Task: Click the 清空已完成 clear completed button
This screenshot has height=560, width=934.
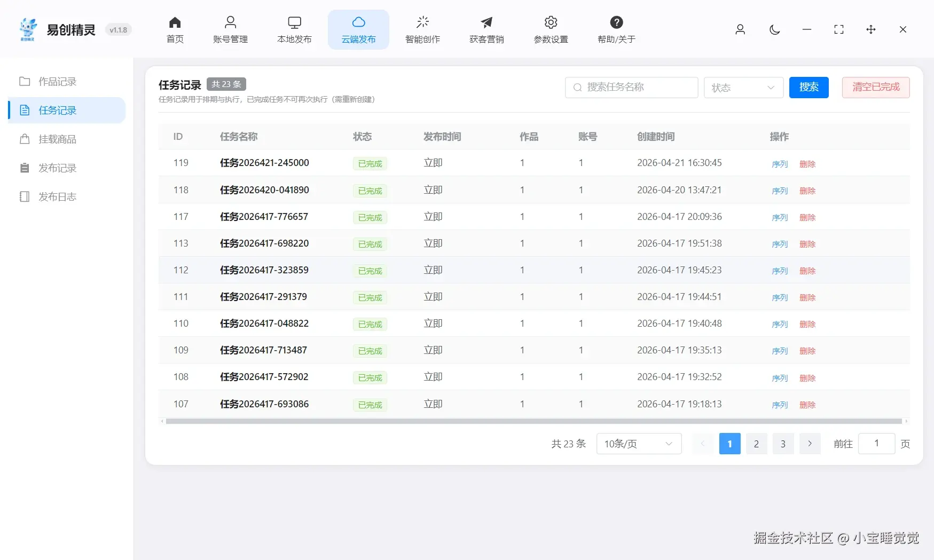Action: tap(875, 87)
